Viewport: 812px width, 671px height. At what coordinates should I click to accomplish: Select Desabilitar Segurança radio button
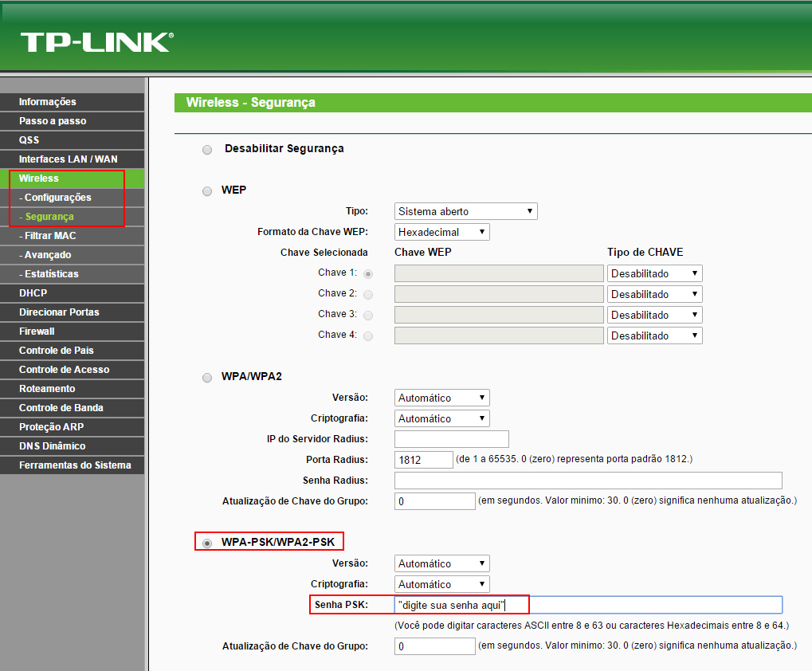(207, 150)
